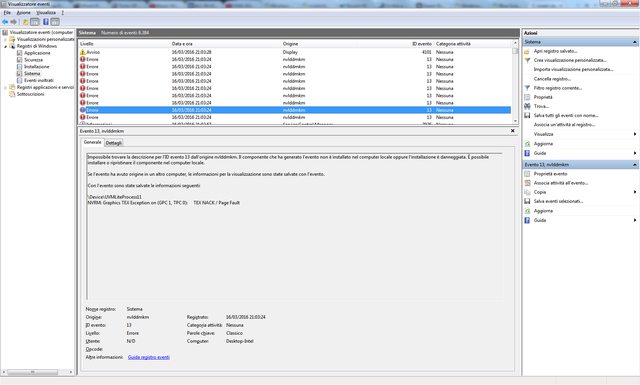Toggle the Action pane toolbar icon
Image resolution: width=640 pixels, height=385 pixels.
coord(55,22)
